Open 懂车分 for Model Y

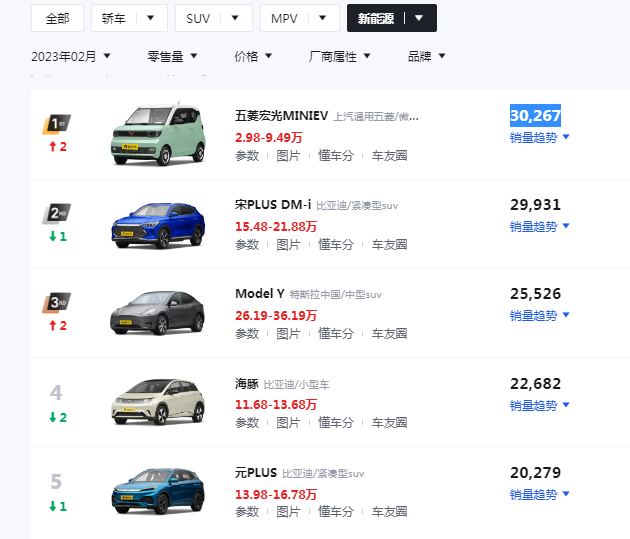click(336, 334)
